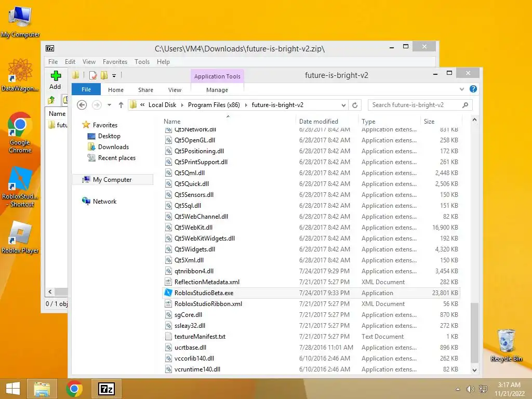Open 7-Zip Tools menu
The width and height of the screenshot is (532, 399).
[142, 62]
